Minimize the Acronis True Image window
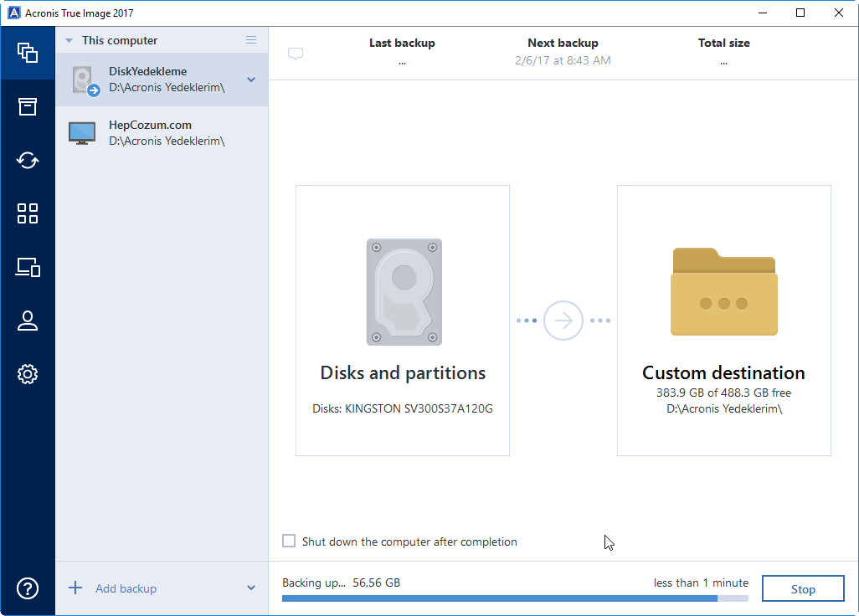Image resolution: width=859 pixels, height=616 pixels. coord(762,13)
